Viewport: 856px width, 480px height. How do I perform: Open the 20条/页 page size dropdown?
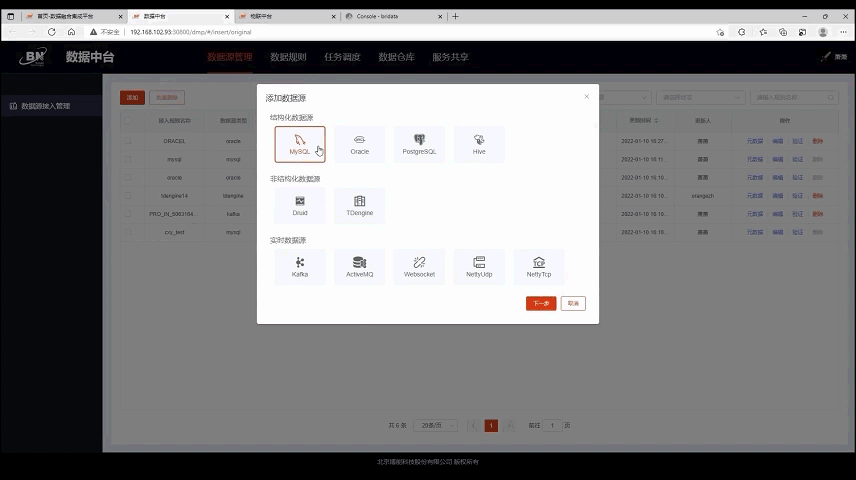435,425
